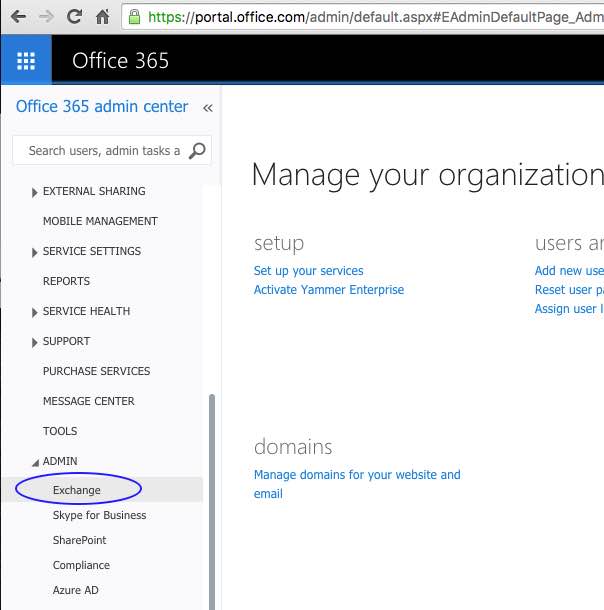Open Mobile Management in the sidebar
The image size is (604, 610).
[100, 221]
